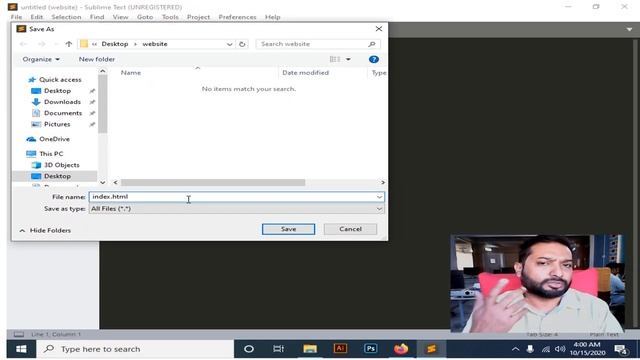Select Desktop in the address breadcrumb

[x=115, y=44]
